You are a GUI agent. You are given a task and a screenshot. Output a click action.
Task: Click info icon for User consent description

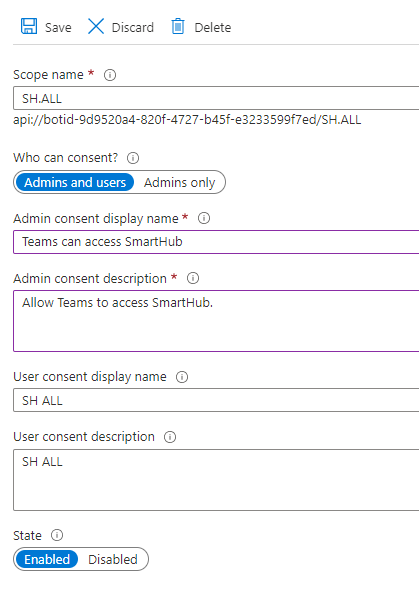[170, 437]
